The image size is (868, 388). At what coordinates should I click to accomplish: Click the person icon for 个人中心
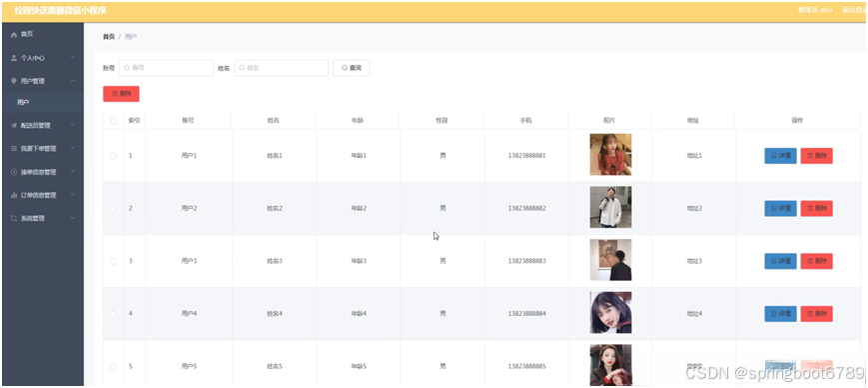coord(14,58)
